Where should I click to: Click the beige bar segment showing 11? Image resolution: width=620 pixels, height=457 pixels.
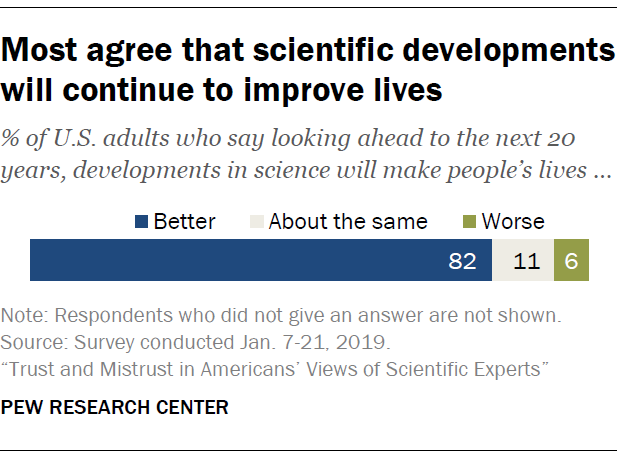point(522,260)
